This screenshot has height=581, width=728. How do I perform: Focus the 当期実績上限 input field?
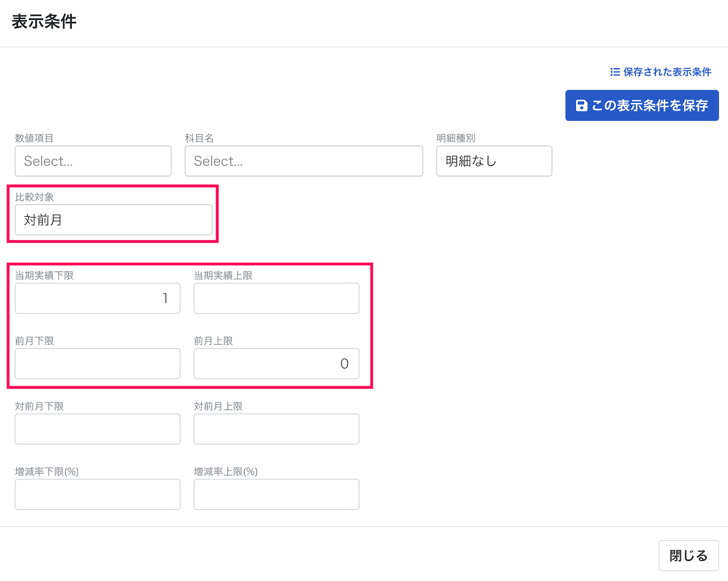pos(277,298)
